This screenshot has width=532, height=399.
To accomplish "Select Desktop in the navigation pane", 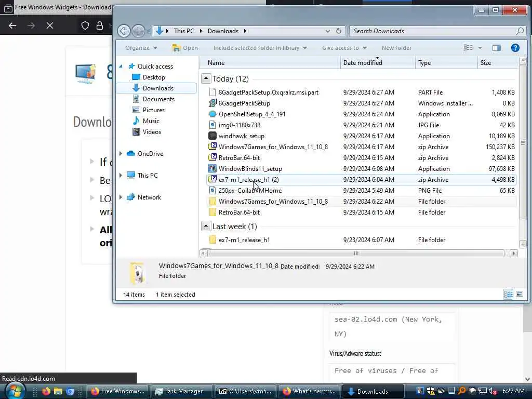I will [154, 77].
